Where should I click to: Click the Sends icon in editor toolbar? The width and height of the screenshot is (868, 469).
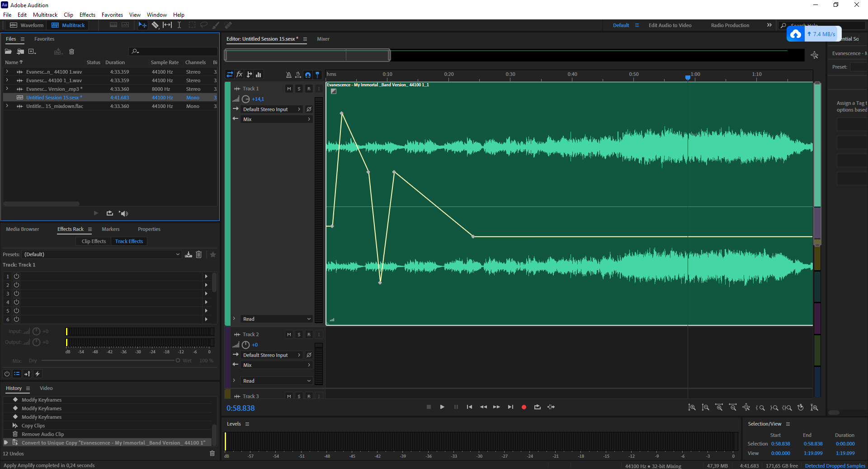click(x=249, y=75)
